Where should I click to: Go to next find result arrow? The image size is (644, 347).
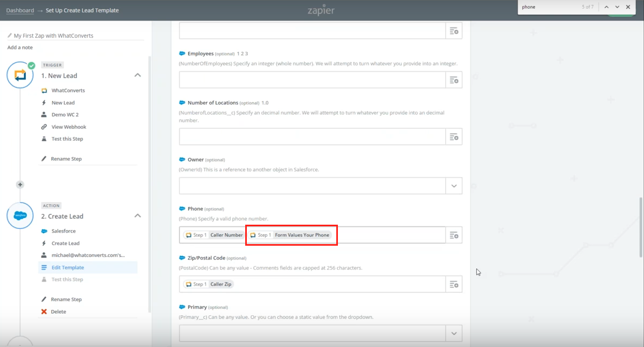pyautogui.click(x=617, y=7)
